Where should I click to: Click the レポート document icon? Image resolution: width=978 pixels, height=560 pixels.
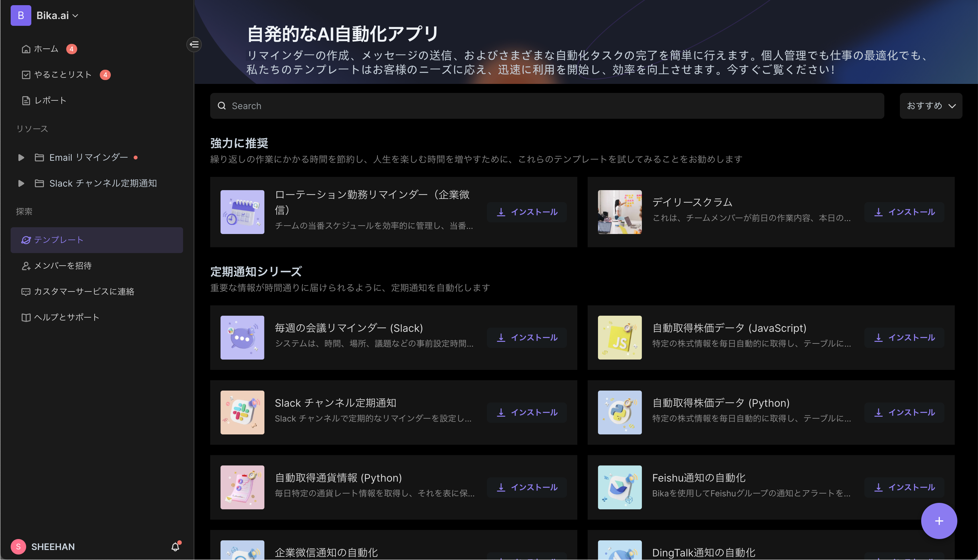(x=26, y=101)
